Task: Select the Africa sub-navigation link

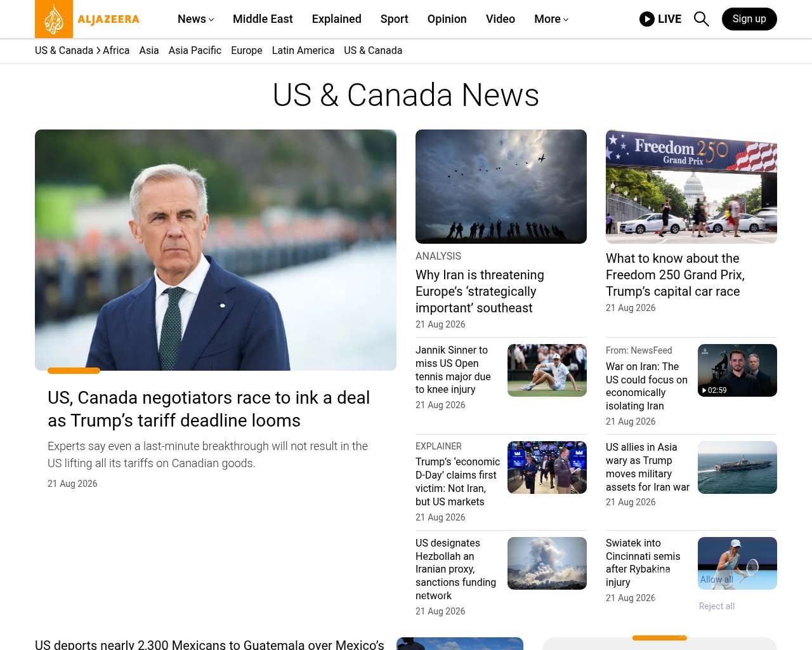Action: 116,51
